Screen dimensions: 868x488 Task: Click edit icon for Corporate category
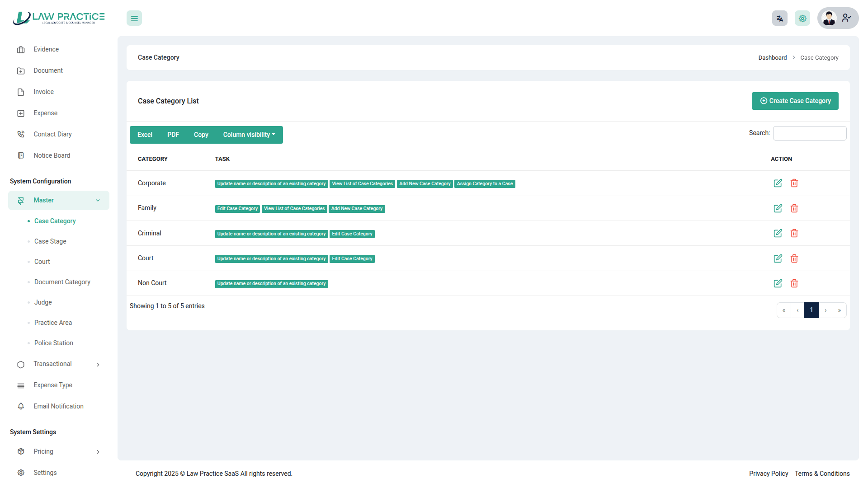(x=778, y=183)
